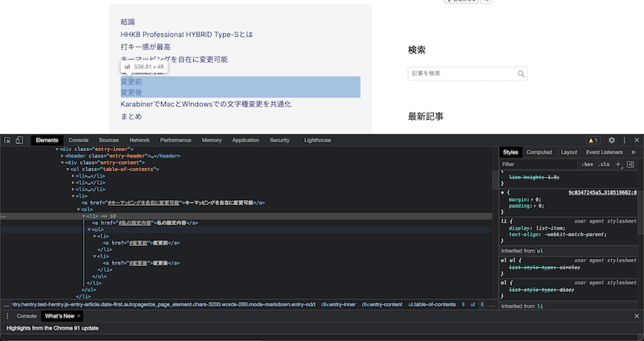Close the What's New drawer tab

(78, 316)
